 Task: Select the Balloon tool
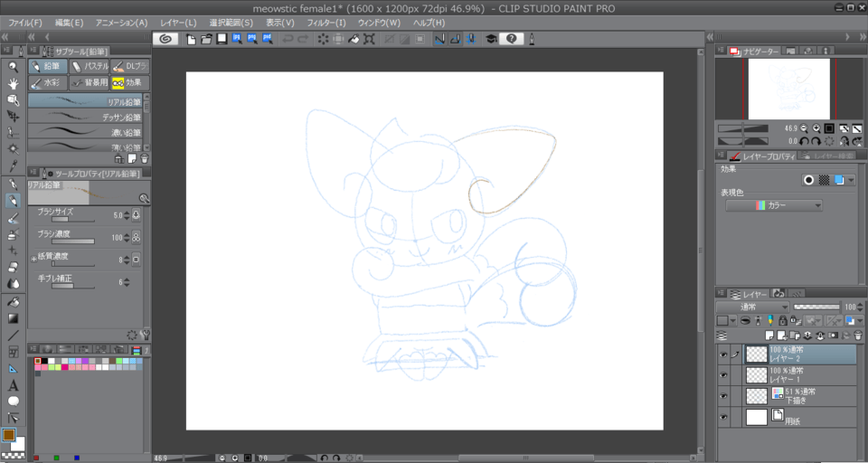(14, 401)
